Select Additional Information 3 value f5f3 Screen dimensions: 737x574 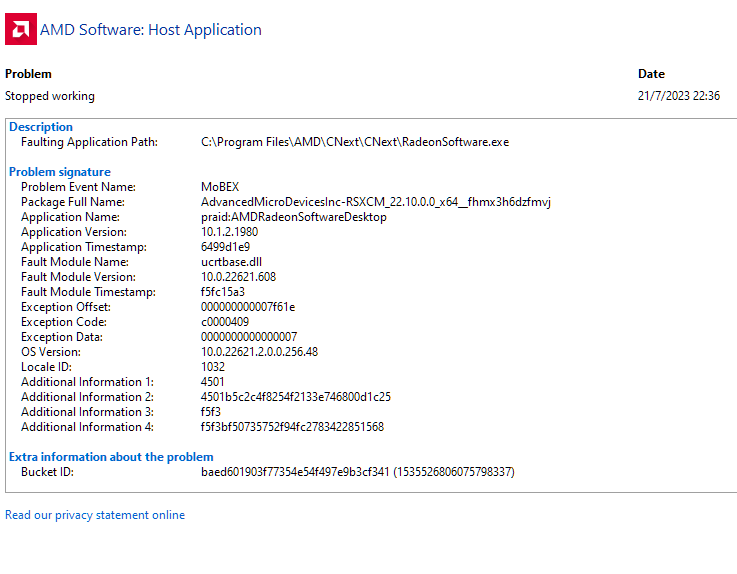pyautogui.click(x=211, y=412)
